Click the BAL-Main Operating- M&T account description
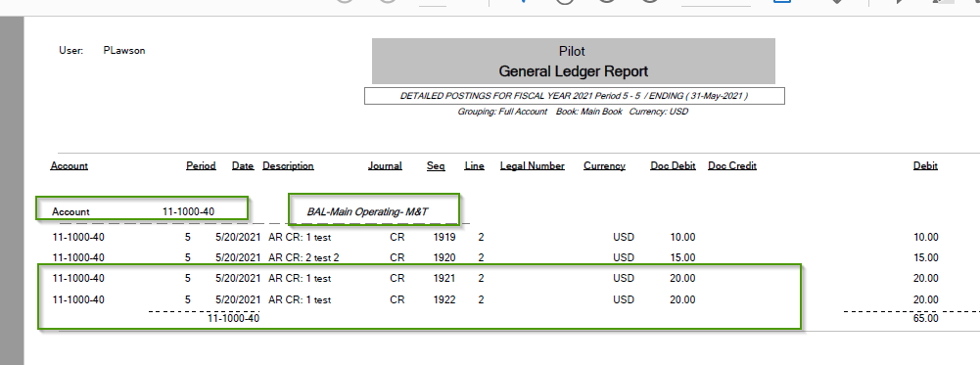Image resolution: width=980 pixels, height=365 pixels. point(367,212)
